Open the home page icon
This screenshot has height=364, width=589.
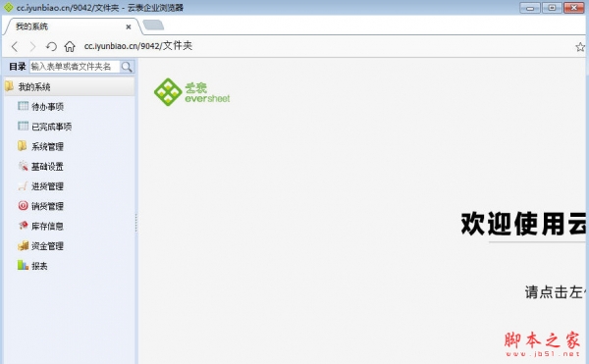(70, 46)
